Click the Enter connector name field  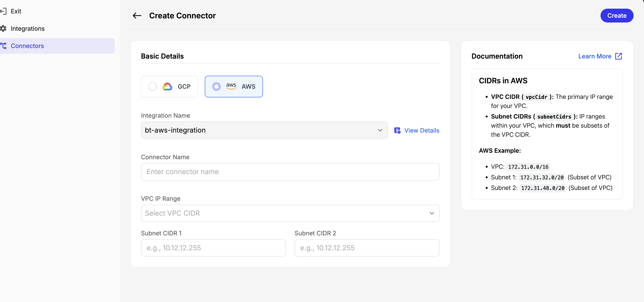290,172
